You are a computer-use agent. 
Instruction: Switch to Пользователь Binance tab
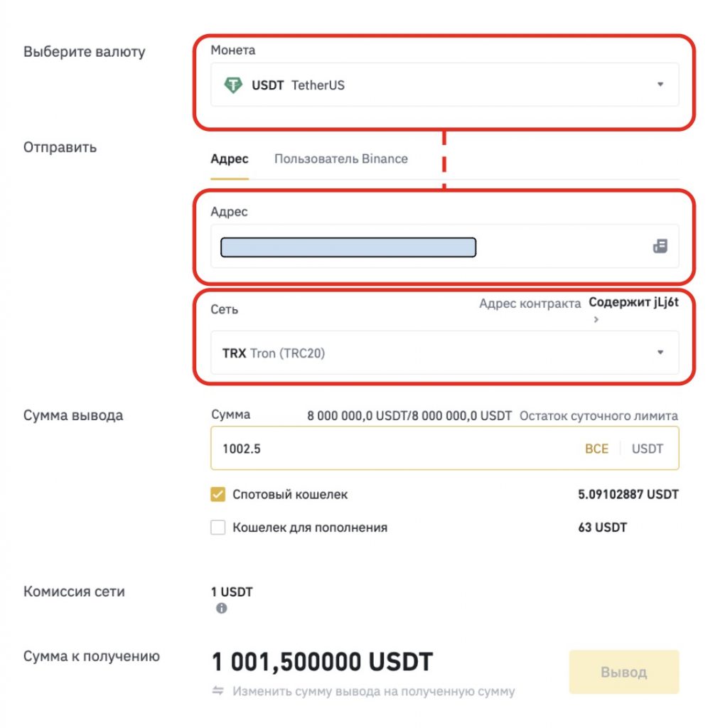(341, 159)
